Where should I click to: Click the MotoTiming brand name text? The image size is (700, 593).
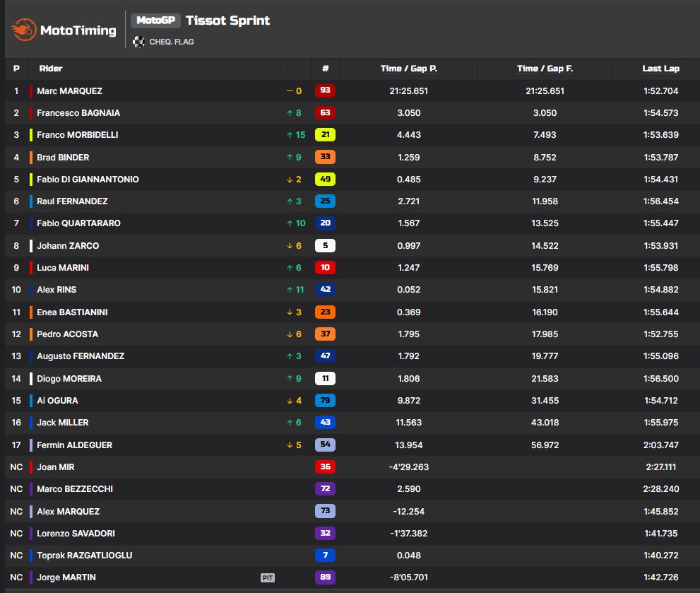(x=78, y=31)
